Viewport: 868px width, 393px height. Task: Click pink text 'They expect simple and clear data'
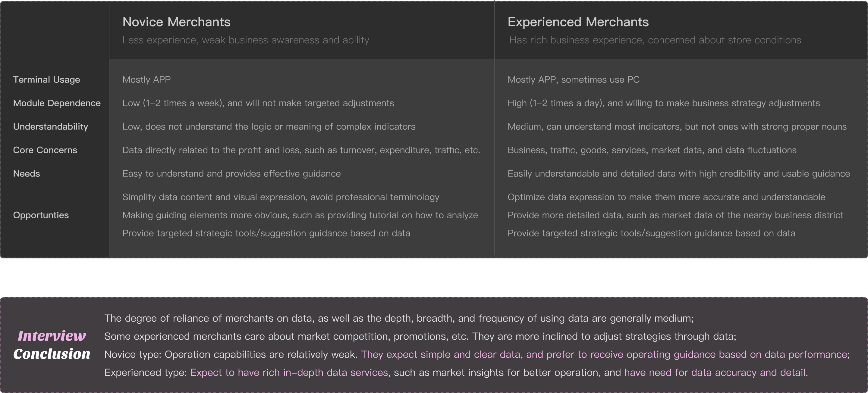click(x=441, y=354)
